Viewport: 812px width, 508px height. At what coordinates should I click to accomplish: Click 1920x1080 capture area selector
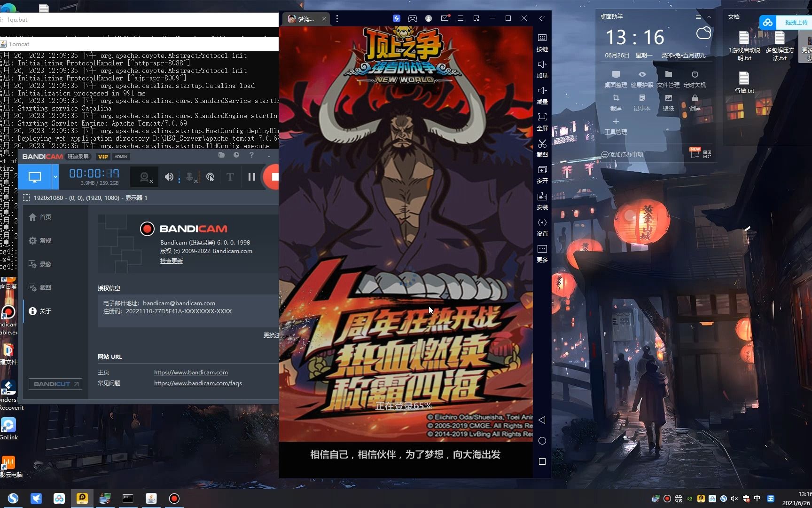point(86,198)
